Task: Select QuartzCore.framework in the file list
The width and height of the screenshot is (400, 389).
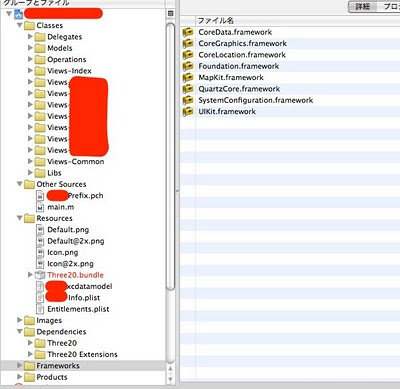Action: click(239, 89)
